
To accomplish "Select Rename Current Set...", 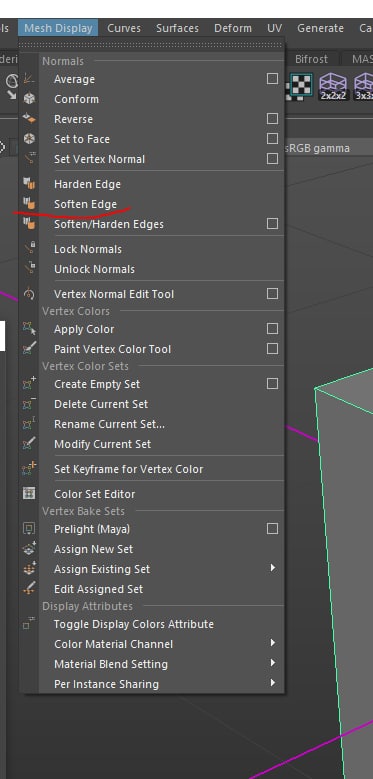I will point(109,424).
